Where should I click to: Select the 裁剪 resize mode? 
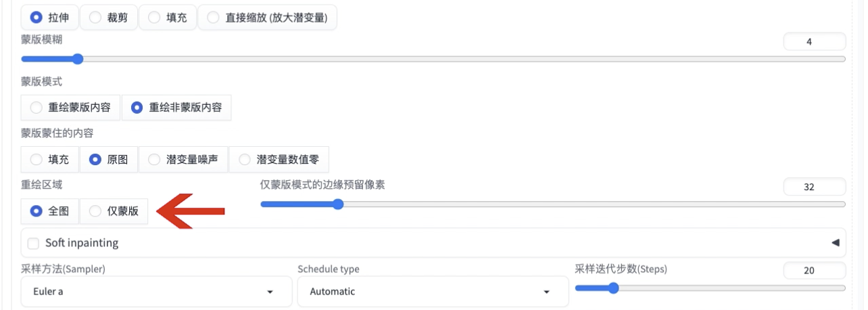[x=109, y=18]
